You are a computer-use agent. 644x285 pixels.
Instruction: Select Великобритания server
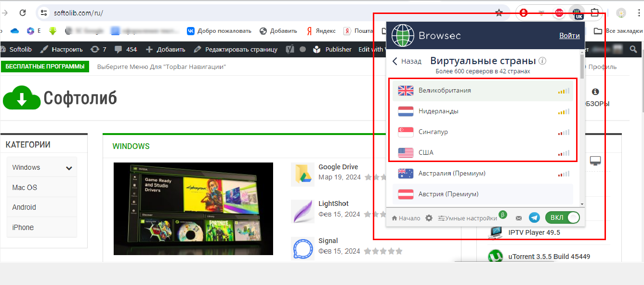(x=483, y=91)
